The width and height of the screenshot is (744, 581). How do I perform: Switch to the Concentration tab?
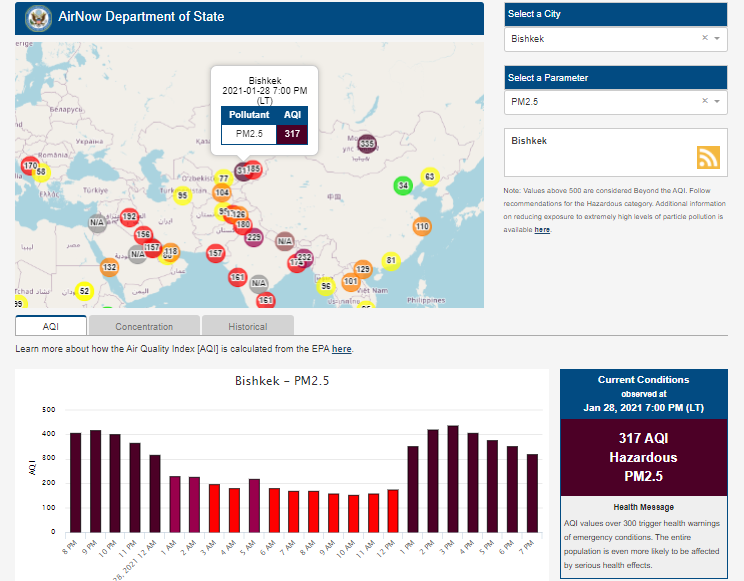click(x=144, y=326)
